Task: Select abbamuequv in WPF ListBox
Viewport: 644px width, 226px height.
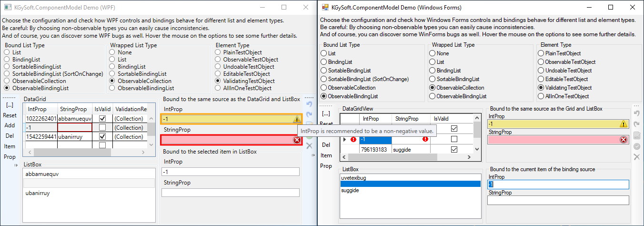Action: point(90,174)
